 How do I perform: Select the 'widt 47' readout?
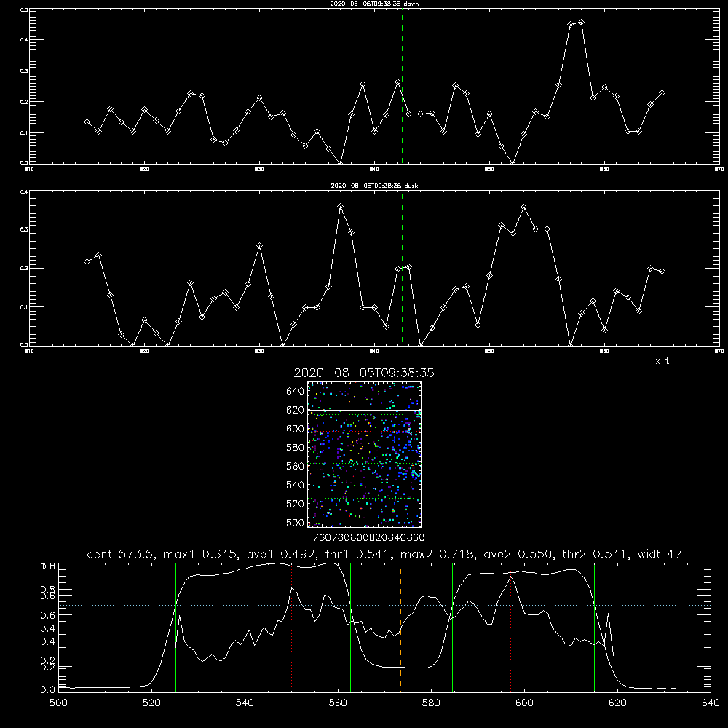click(x=660, y=554)
